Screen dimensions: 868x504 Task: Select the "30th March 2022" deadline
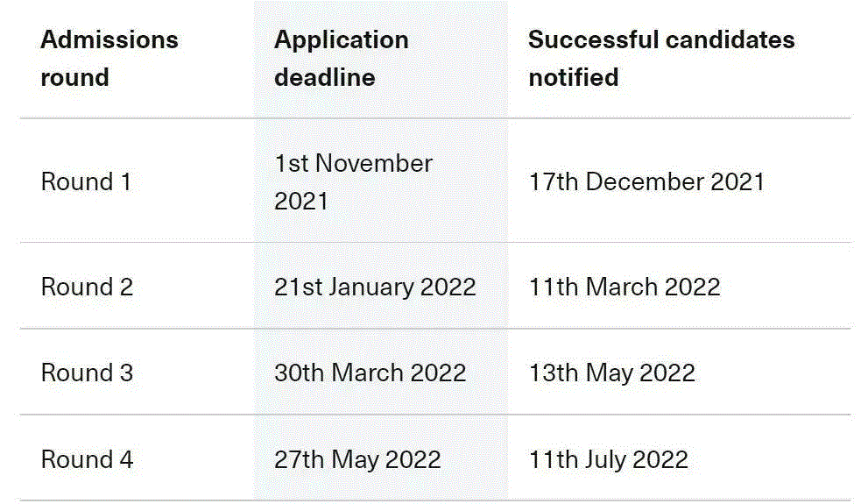[370, 373]
